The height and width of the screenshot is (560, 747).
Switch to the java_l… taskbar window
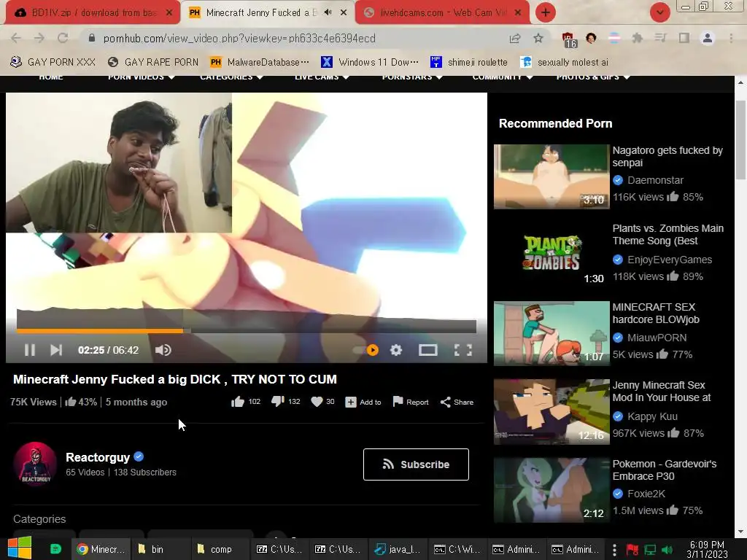398,549
